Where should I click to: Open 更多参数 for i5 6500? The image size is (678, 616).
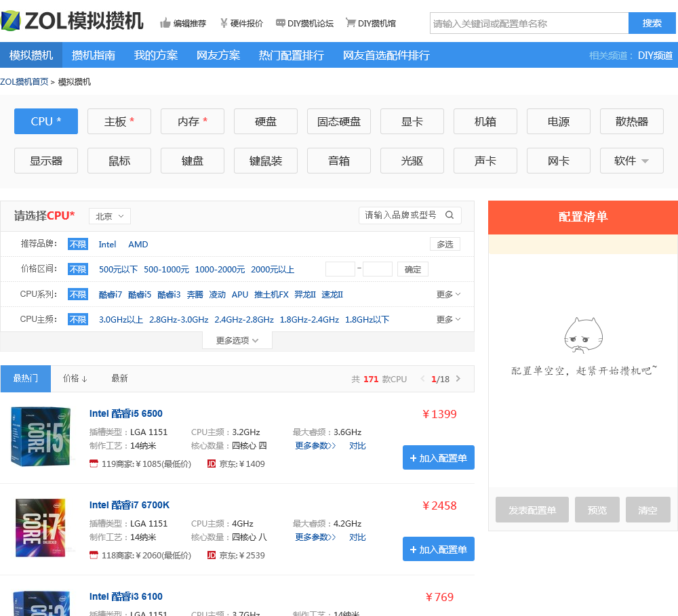click(315, 446)
